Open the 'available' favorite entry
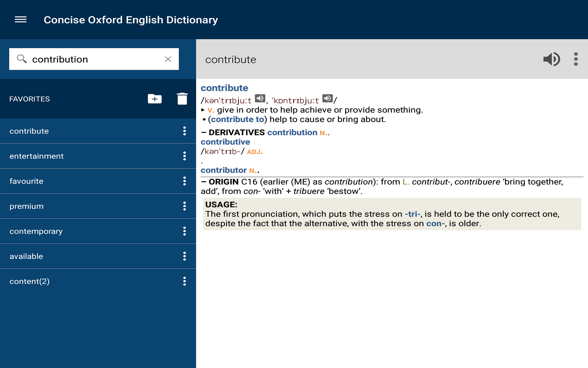 [x=26, y=256]
